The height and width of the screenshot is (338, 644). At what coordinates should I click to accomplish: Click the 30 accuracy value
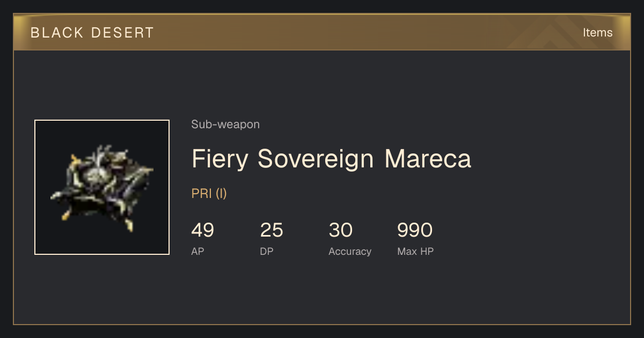[341, 230]
